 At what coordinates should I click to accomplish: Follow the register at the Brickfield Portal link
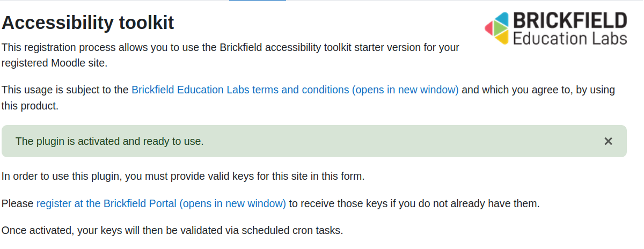tap(161, 203)
